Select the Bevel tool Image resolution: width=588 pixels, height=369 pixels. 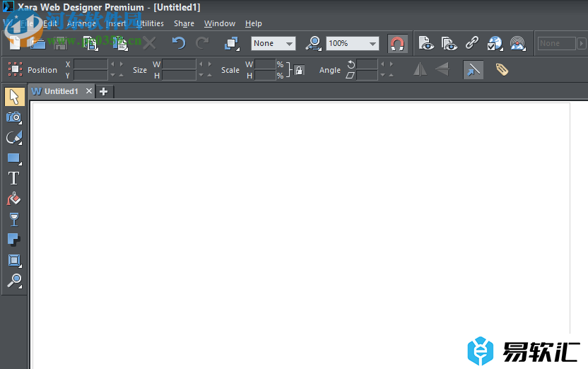(x=14, y=260)
